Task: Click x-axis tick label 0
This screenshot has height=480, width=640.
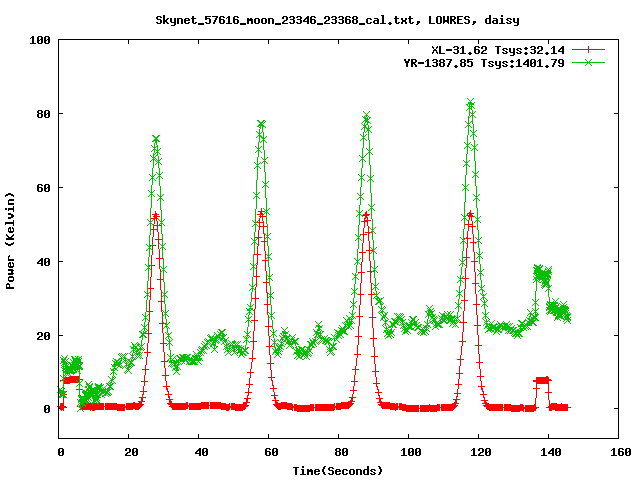Action: (x=60, y=452)
